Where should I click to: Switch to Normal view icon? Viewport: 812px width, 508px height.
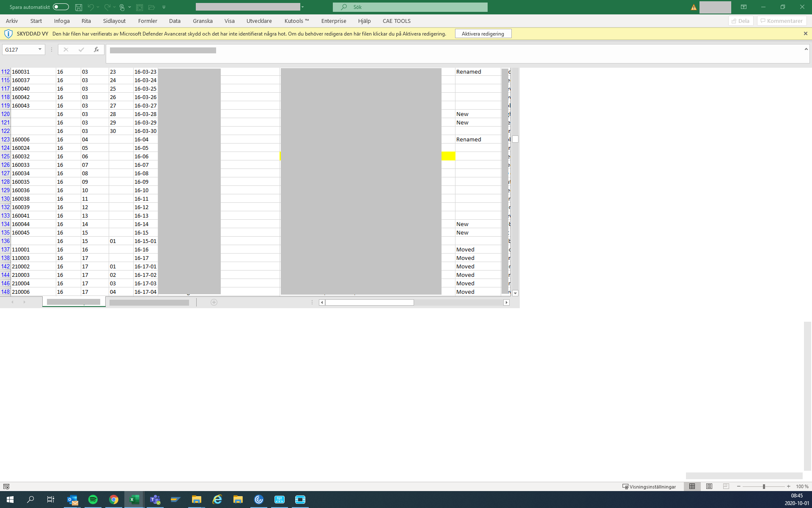tap(692, 486)
